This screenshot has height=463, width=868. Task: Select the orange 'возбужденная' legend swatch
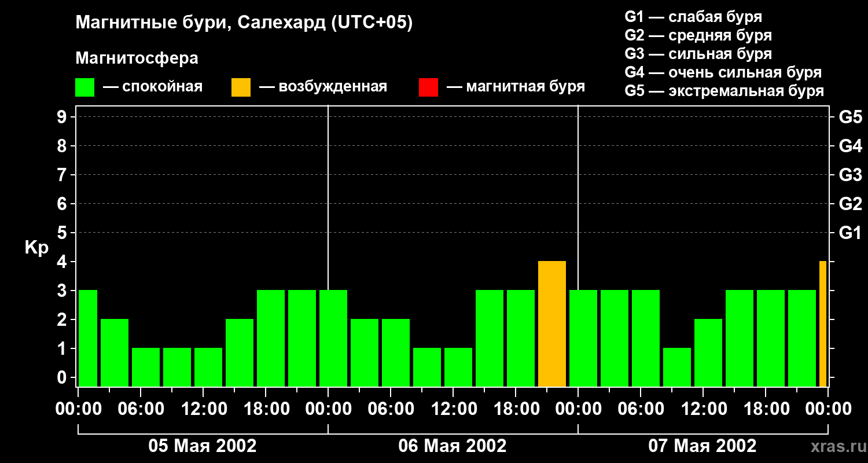(241, 87)
